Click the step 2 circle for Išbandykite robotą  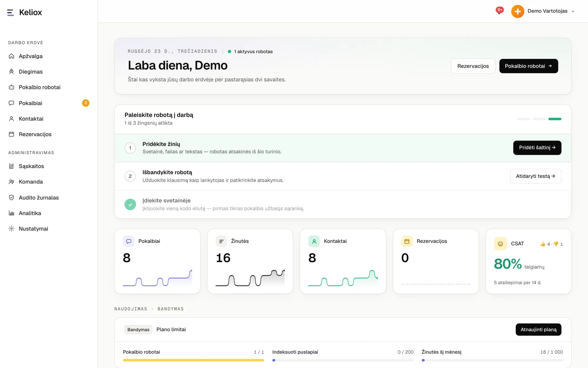click(x=130, y=176)
